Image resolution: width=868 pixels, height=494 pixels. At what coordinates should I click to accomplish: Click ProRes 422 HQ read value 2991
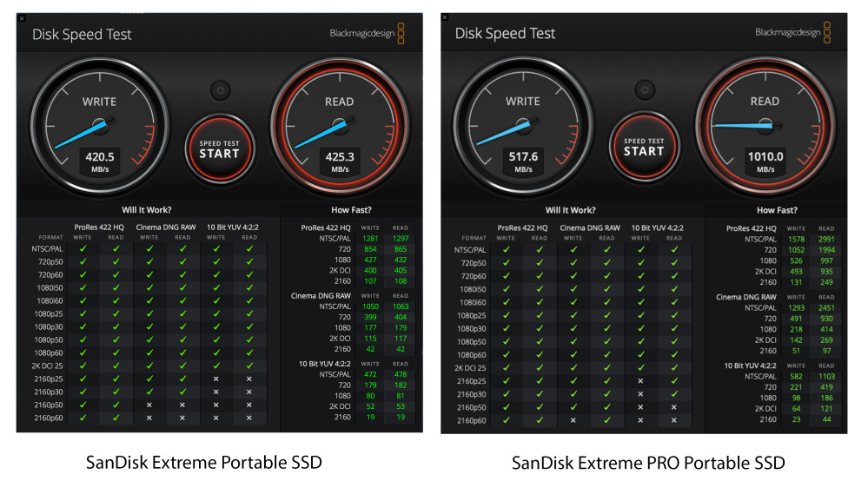(x=826, y=239)
